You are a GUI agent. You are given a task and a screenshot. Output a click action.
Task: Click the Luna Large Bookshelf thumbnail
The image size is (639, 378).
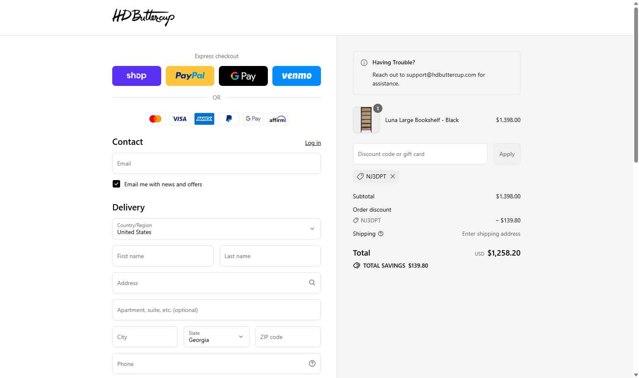click(366, 120)
